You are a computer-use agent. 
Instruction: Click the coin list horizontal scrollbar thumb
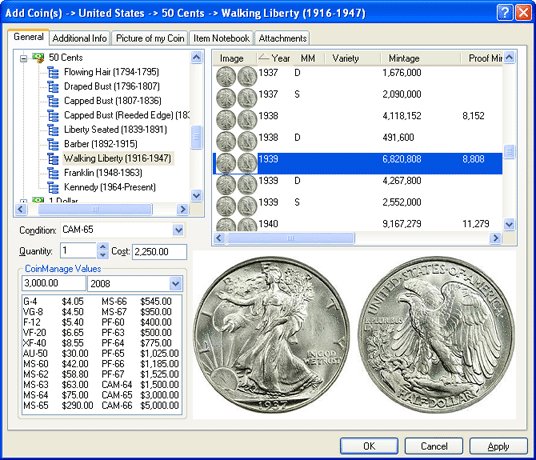290,238
